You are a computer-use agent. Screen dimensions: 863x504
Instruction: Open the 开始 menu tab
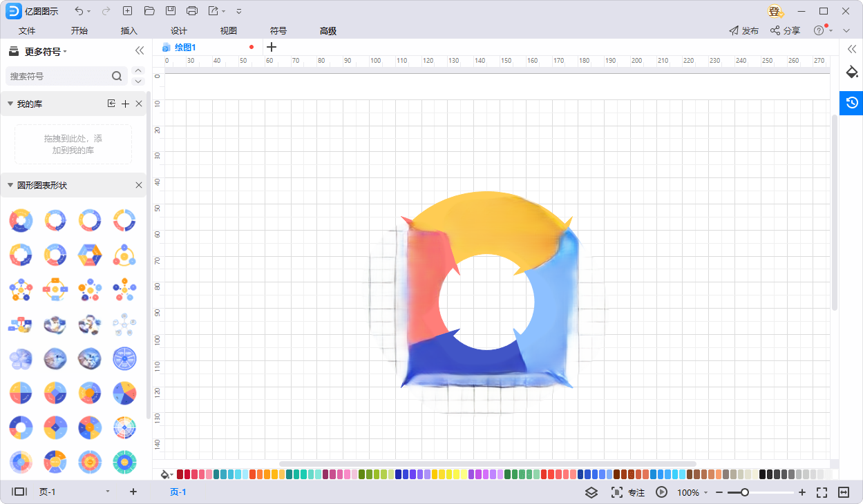click(79, 31)
